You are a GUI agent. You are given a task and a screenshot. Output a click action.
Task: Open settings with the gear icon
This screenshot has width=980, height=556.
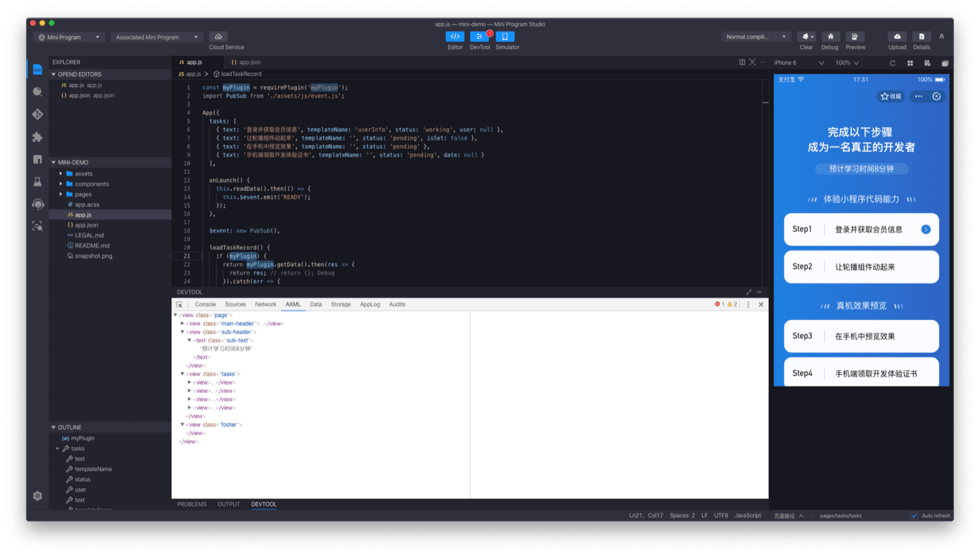tap(37, 496)
